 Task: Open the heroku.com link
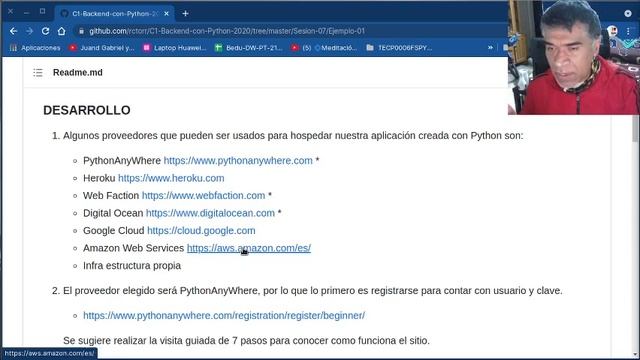click(x=171, y=178)
